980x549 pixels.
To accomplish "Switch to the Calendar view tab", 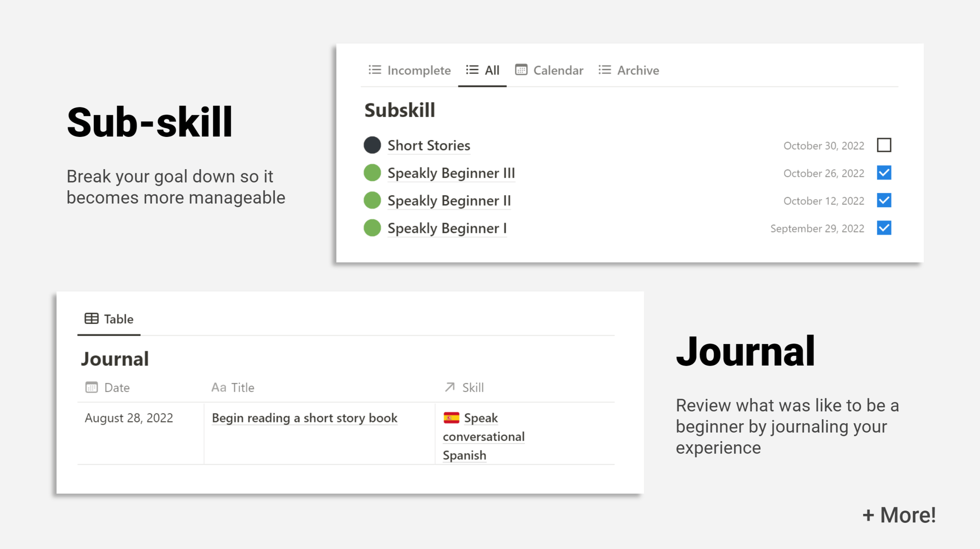I will (558, 70).
